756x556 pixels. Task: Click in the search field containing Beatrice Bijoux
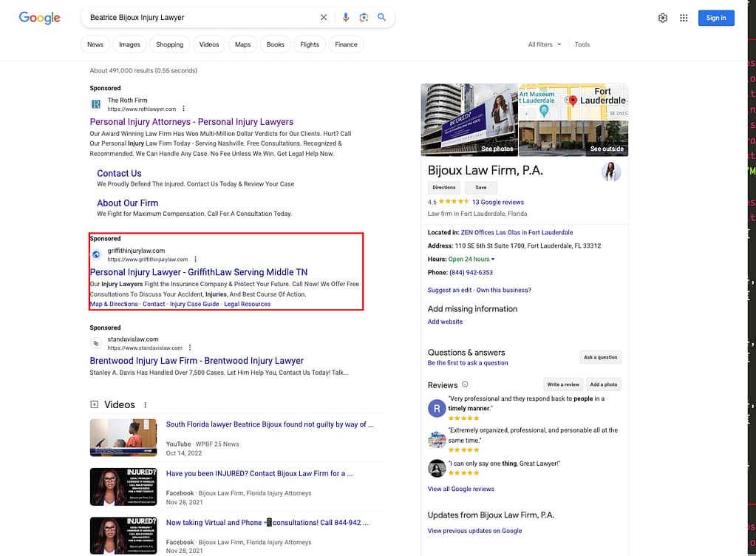[x=200, y=17]
